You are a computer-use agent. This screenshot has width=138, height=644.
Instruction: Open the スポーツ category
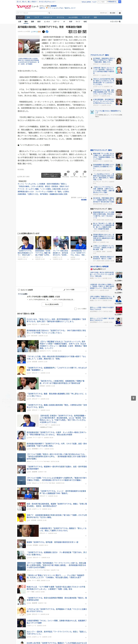pyautogui.click(x=56, y=22)
